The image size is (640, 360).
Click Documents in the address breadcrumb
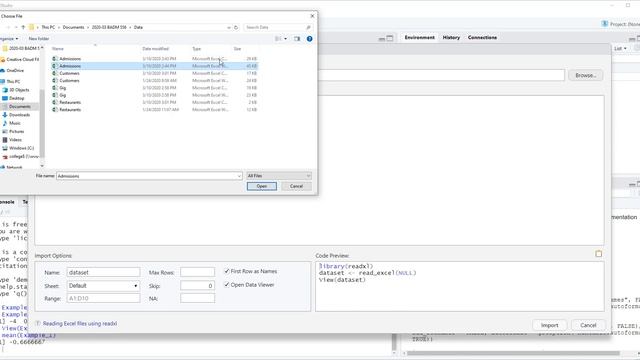pos(73,27)
